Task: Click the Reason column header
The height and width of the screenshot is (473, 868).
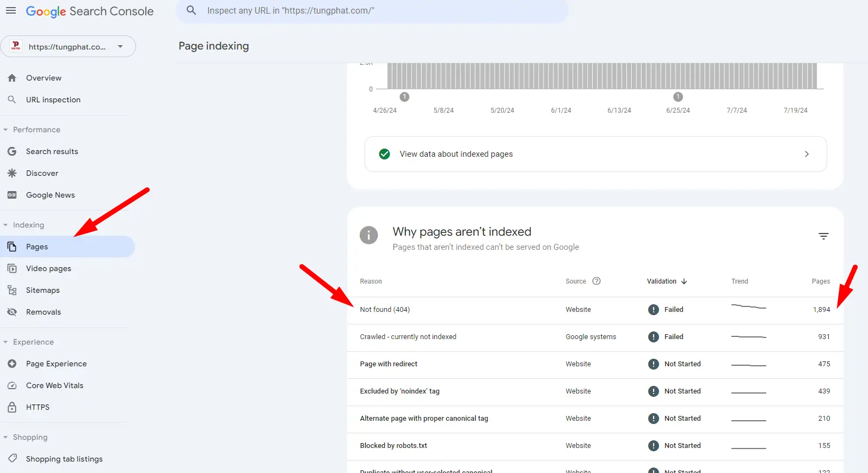Action: pos(371,281)
